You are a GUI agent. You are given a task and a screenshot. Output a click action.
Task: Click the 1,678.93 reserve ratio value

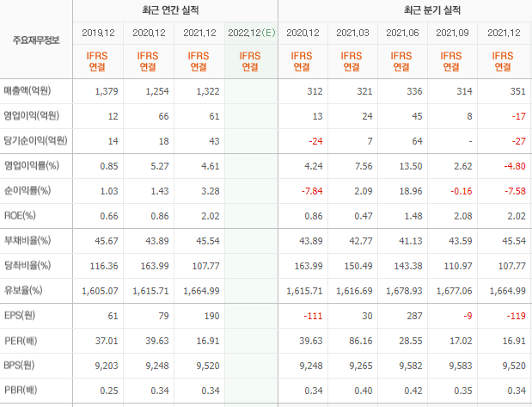point(404,291)
